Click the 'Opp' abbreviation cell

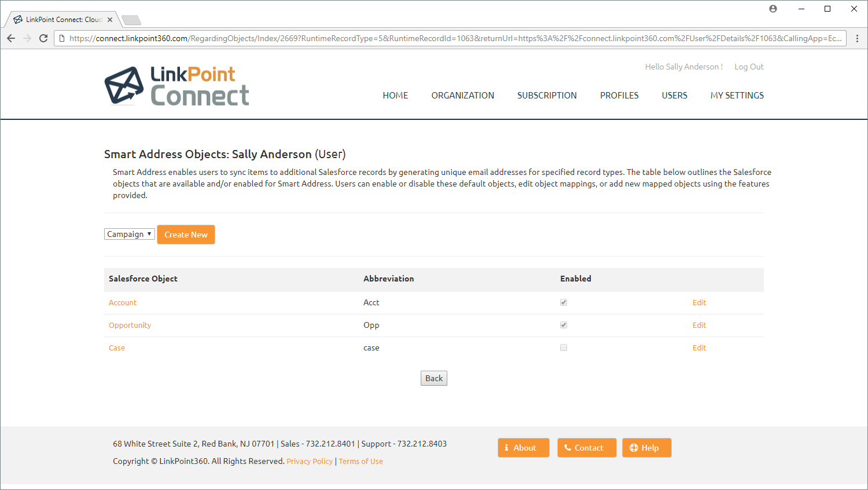(x=371, y=325)
